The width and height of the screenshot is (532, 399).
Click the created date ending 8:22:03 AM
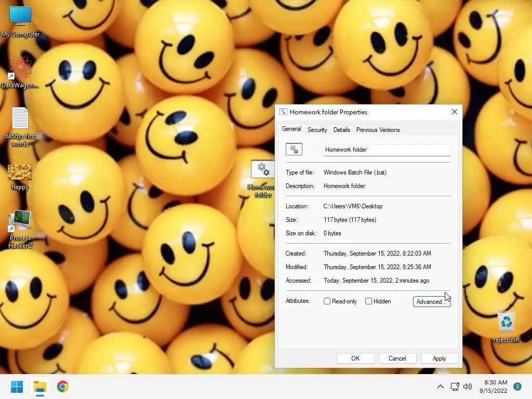(377, 254)
